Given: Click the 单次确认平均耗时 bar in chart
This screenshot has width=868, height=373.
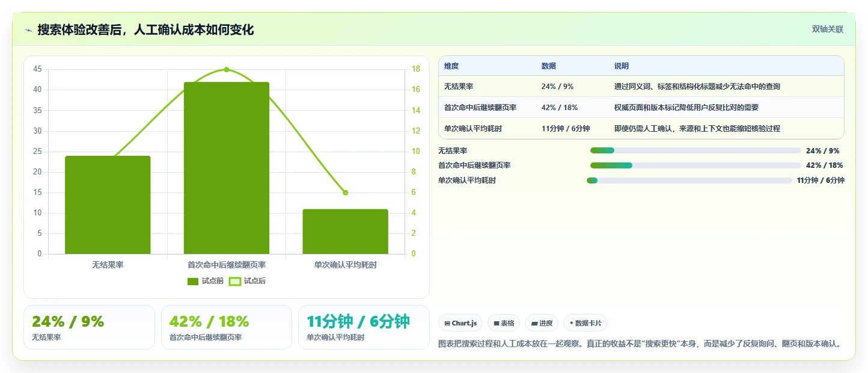Looking at the screenshot, I should tap(345, 232).
